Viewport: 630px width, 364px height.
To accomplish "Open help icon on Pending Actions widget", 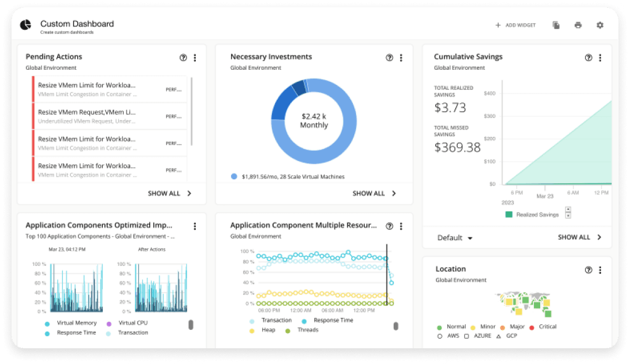I will (x=183, y=58).
